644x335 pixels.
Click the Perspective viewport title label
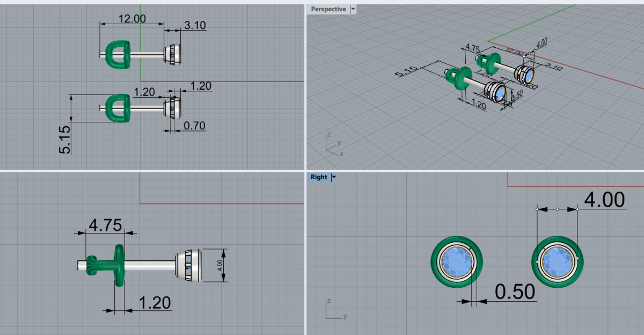(328, 9)
